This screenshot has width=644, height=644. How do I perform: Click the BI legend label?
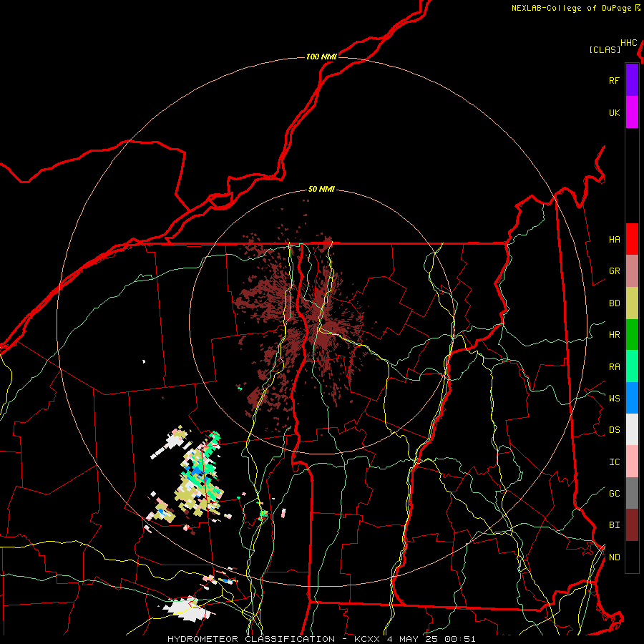click(x=614, y=525)
